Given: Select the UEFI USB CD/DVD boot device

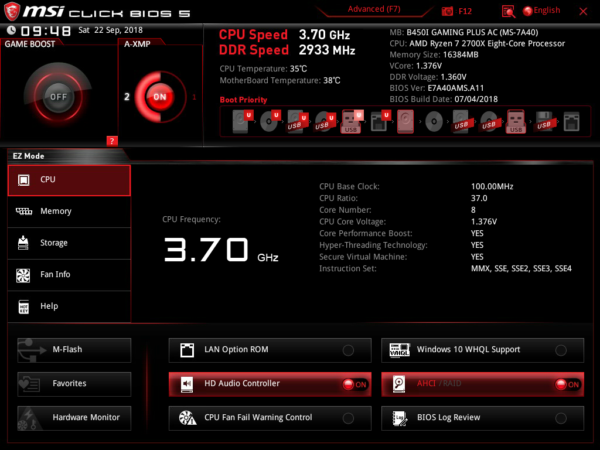Looking at the screenshot, I should click(x=325, y=122).
